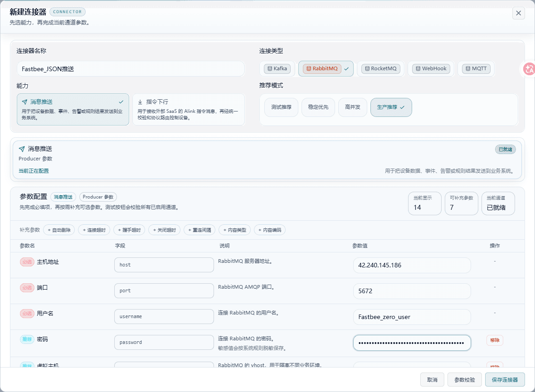The image size is (535, 392).
Task: Close the new connector dialog
Action: point(518,13)
